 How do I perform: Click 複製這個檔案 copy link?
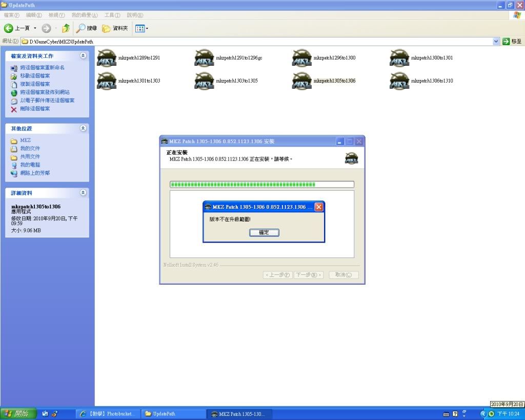[35, 84]
